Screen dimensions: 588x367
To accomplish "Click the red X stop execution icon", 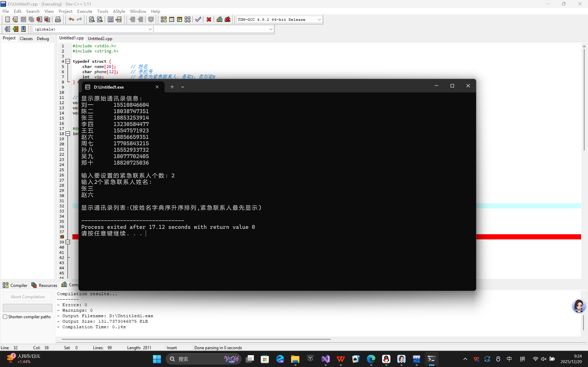I will click(209, 20).
